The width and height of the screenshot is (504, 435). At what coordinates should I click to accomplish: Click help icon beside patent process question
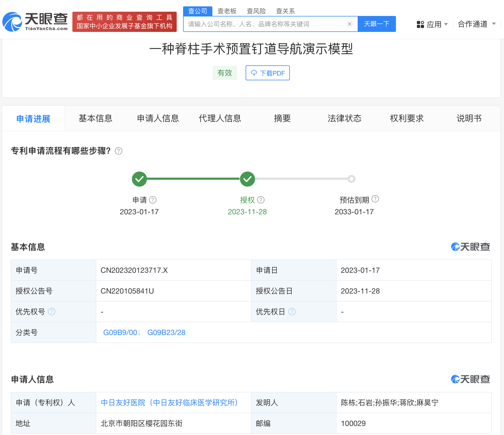coord(118,151)
